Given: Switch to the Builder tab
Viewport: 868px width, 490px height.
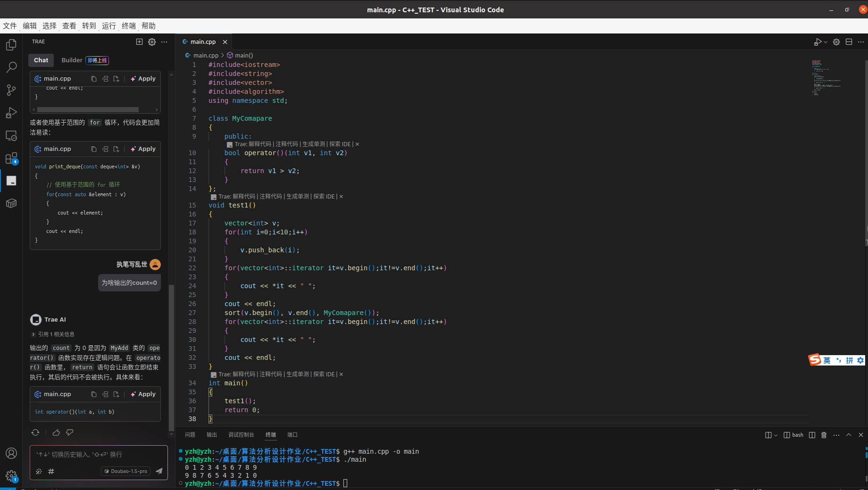Looking at the screenshot, I should [72, 60].
